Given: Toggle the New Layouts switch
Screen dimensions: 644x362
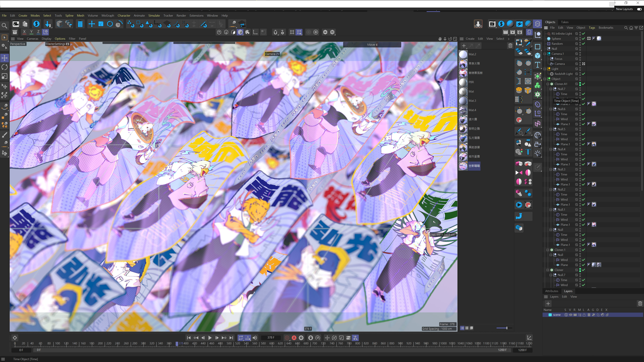Looking at the screenshot, I should tap(639, 9).
